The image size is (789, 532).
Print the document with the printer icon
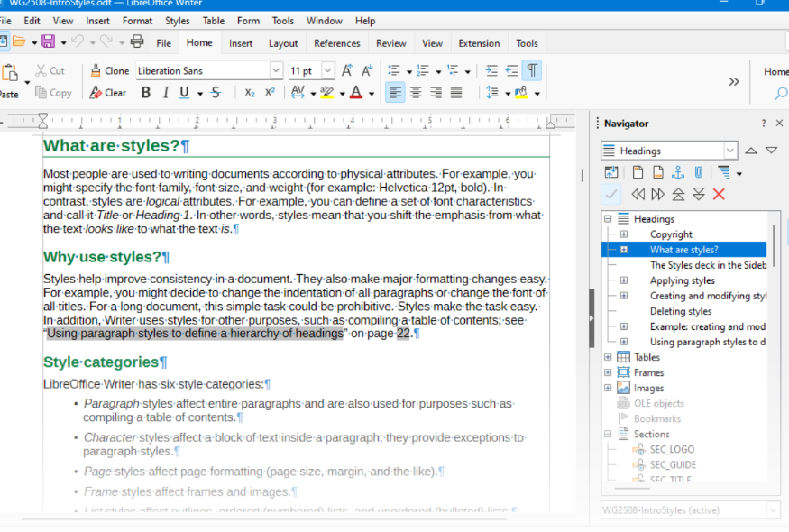coord(137,41)
